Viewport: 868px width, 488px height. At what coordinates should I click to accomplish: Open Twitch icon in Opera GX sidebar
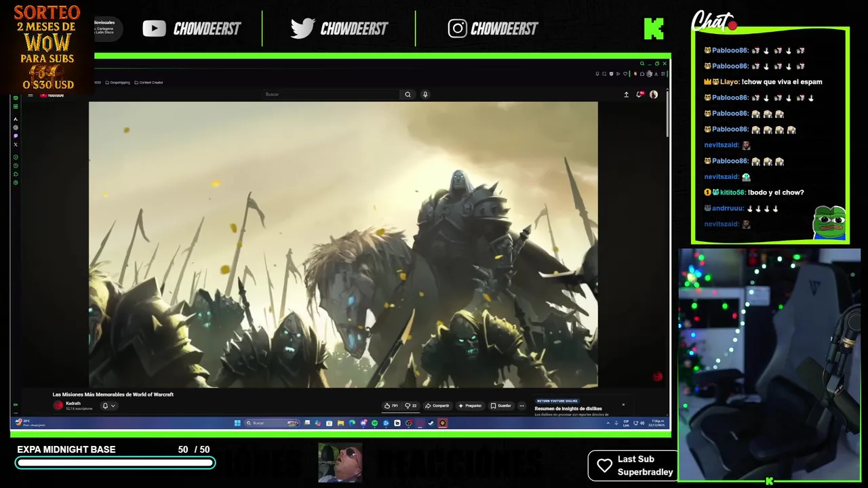point(16,136)
